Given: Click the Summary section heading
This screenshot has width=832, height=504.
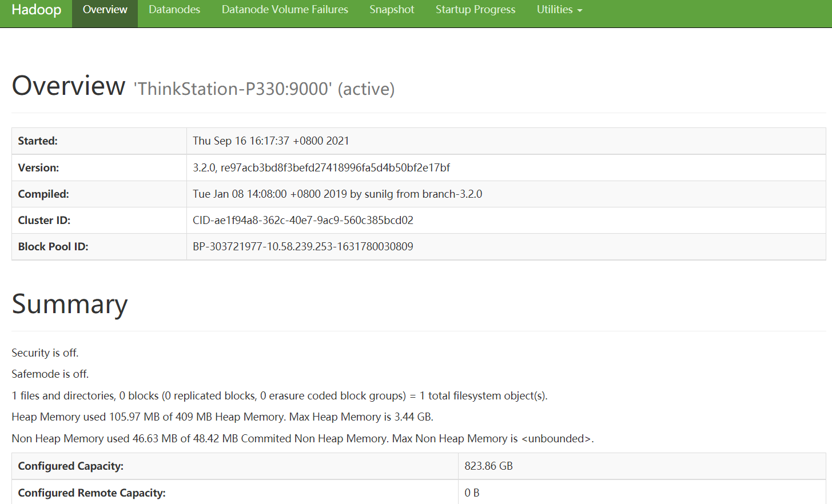Looking at the screenshot, I should point(69,304).
